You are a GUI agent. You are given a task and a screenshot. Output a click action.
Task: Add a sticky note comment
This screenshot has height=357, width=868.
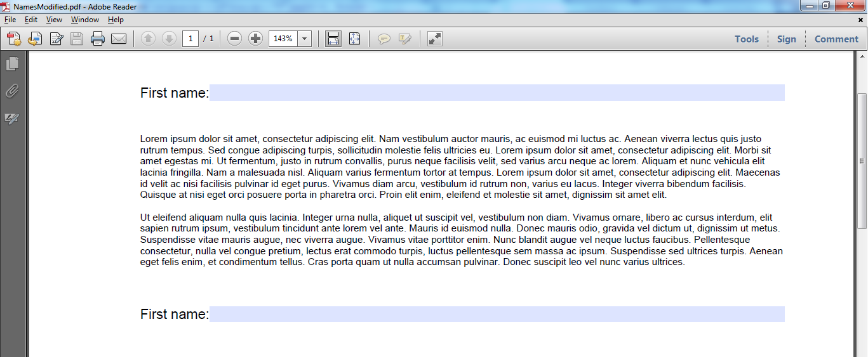click(x=384, y=39)
